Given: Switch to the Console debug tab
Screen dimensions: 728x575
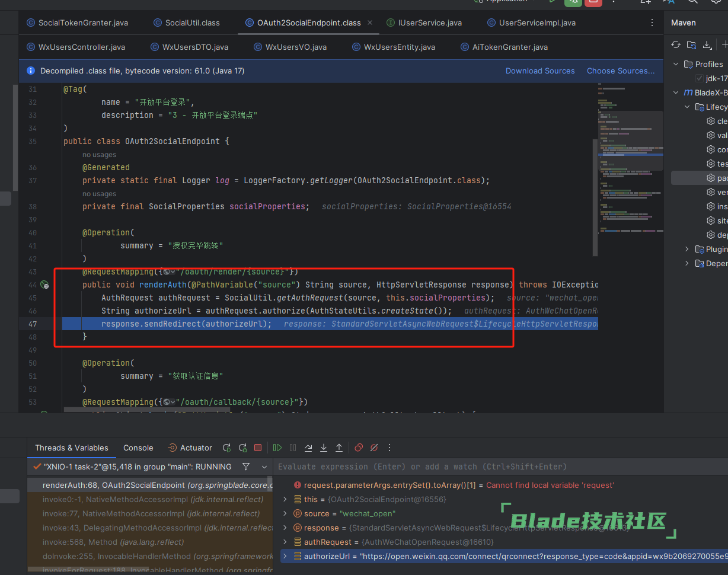Looking at the screenshot, I should (x=138, y=448).
